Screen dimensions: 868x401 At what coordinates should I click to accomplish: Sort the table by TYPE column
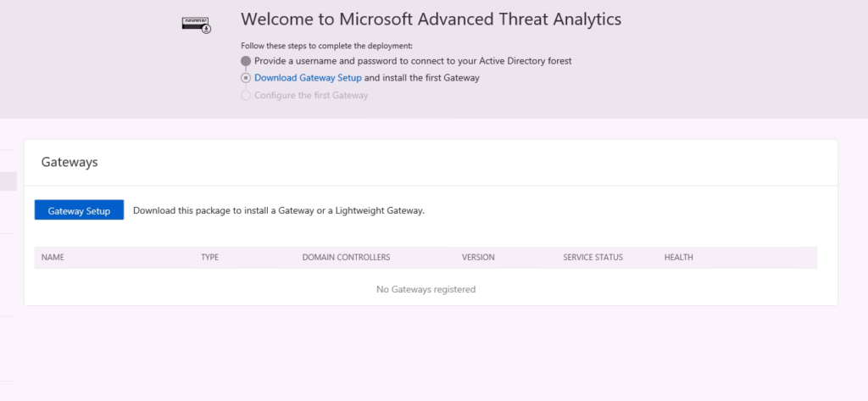(210, 258)
